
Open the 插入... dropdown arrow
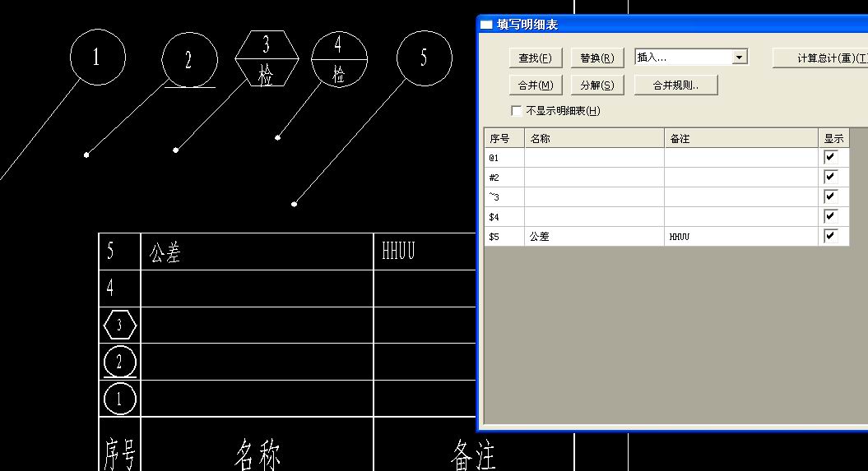point(740,58)
